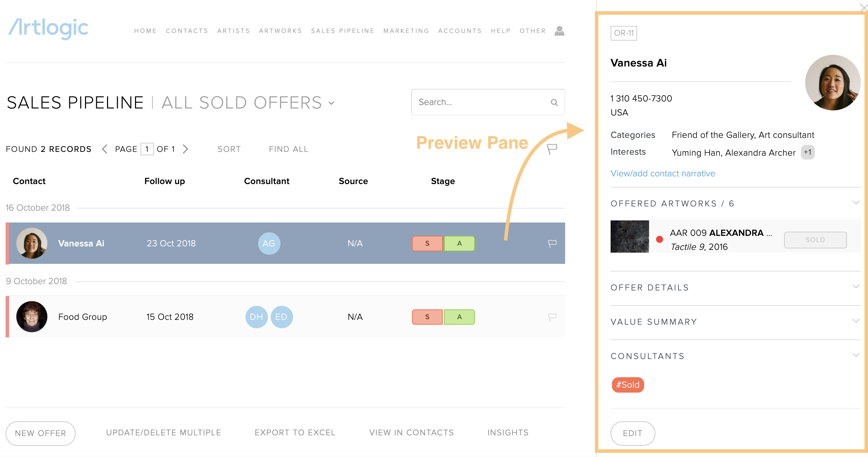Sort by Stage column header
The height and width of the screenshot is (457, 868).
point(443,181)
